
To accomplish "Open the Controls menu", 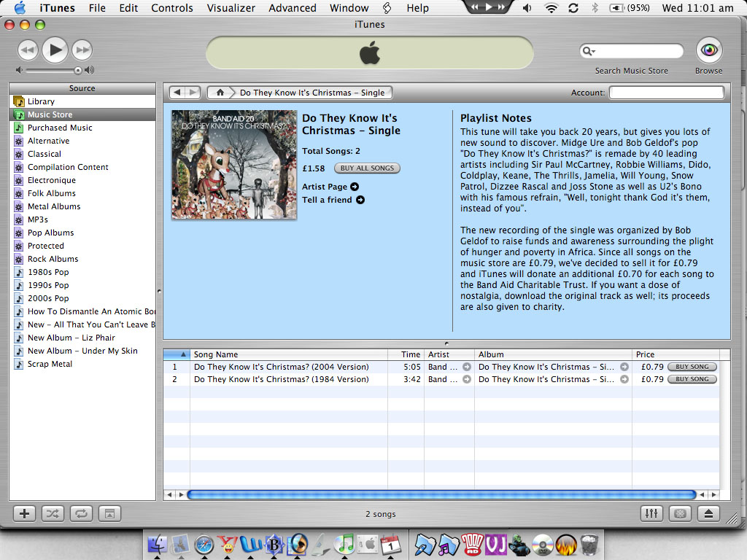I will 172,8.
